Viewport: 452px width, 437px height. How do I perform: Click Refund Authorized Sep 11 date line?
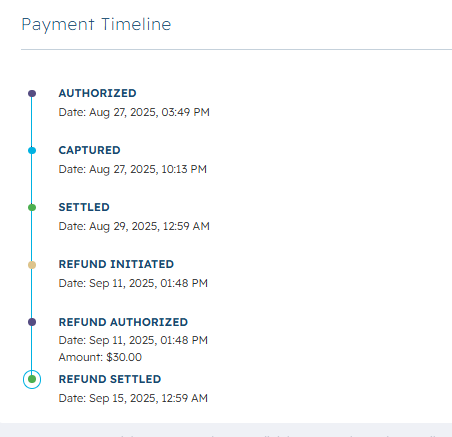pyautogui.click(x=133, y=340)
